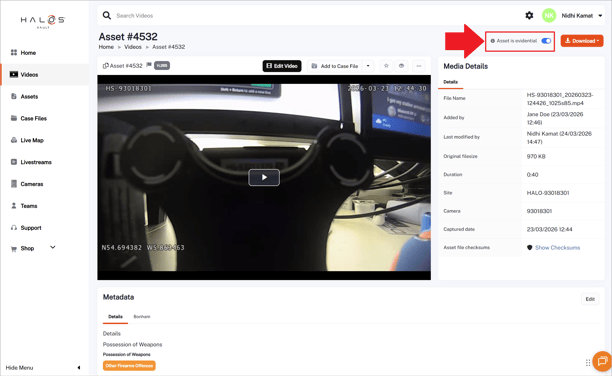Star this asset as favourite
This screenshot has height=376, width=612.
pos(386,66)
